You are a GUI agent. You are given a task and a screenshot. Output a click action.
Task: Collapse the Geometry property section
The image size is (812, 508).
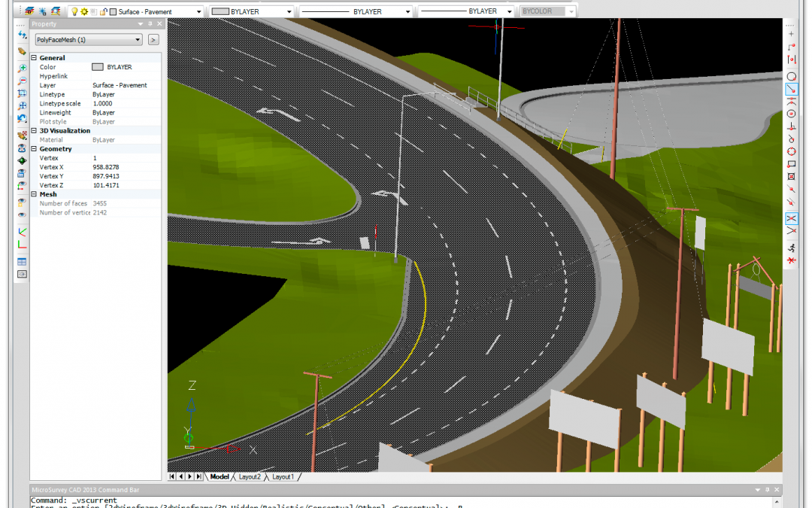[x=34, y=149]
